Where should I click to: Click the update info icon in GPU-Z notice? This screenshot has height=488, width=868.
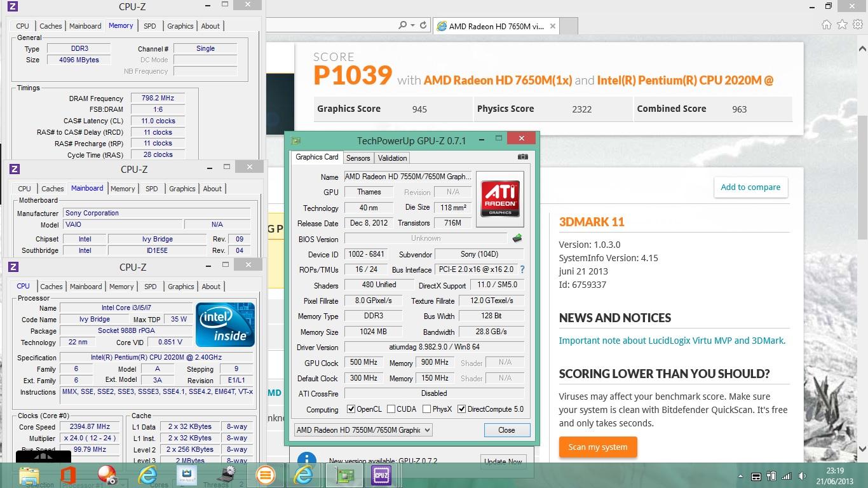coord(306,461)
